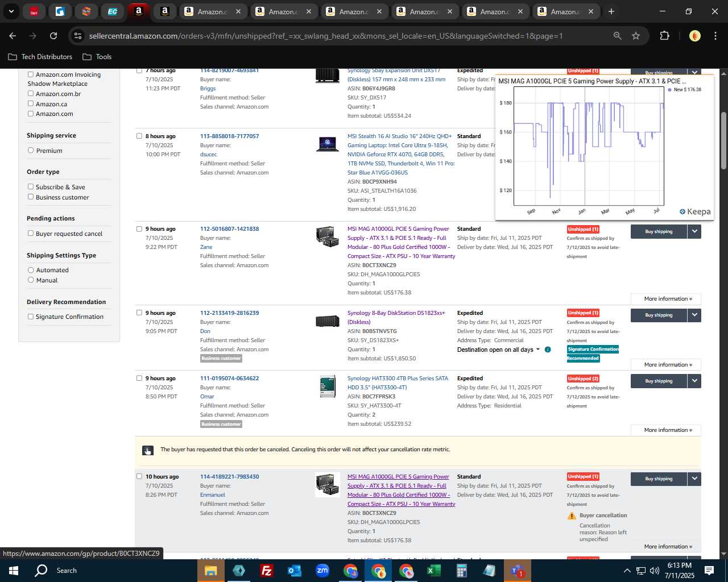Open the tab search dropdown chevron
This screenshot has width=728, height=582.
pyautogui.click(x=11, y=11)
